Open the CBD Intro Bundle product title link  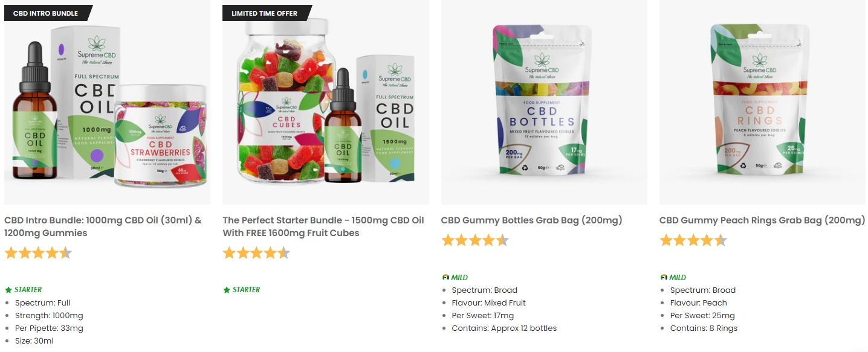click(x=103, y=226)
